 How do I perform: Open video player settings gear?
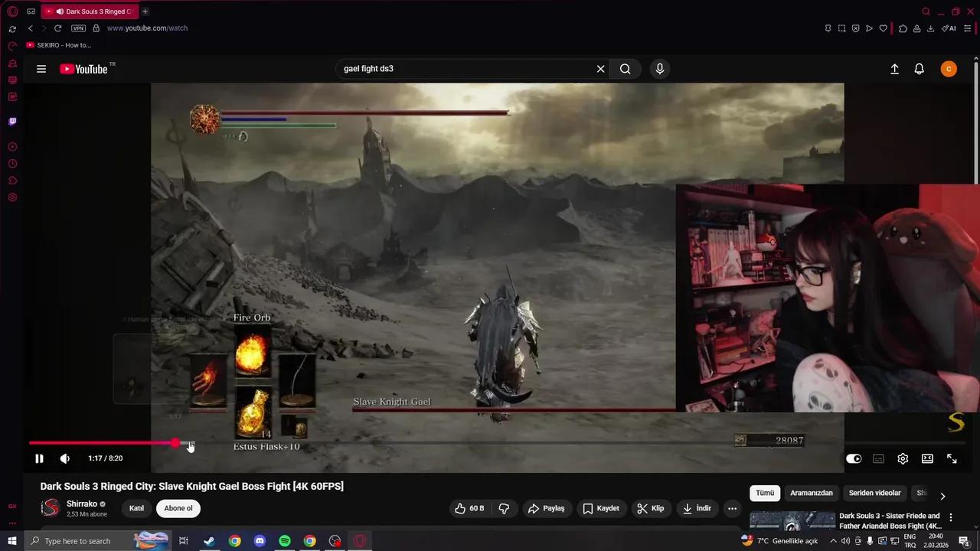tap(903, 458)
